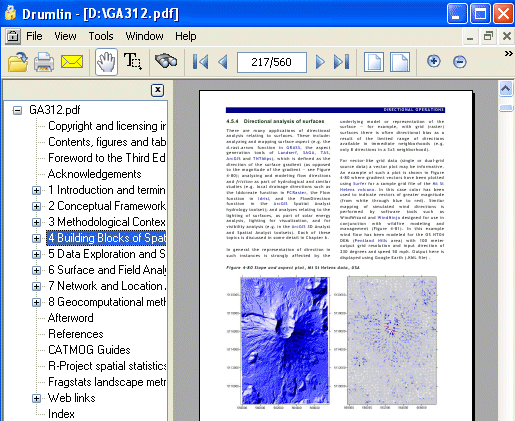Image resolution: width=515 pixels, height=421 pixels.
Task: Go to the previous page
Action: coord(223,62)
